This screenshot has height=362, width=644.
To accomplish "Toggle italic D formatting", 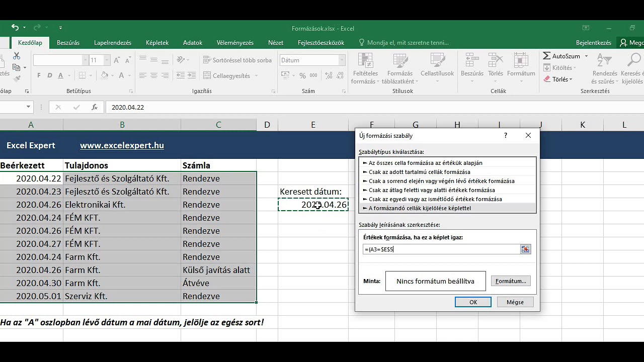I will pyautogui.click(x=49, y=76).
